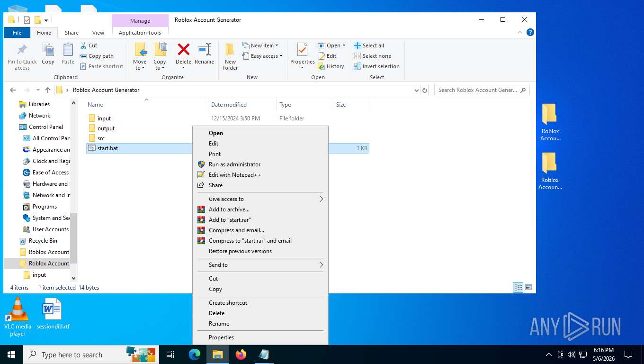The width and height of the screenshot is (644, 364).
Task: Expand Give access to submenu
Action: [321, 199]
